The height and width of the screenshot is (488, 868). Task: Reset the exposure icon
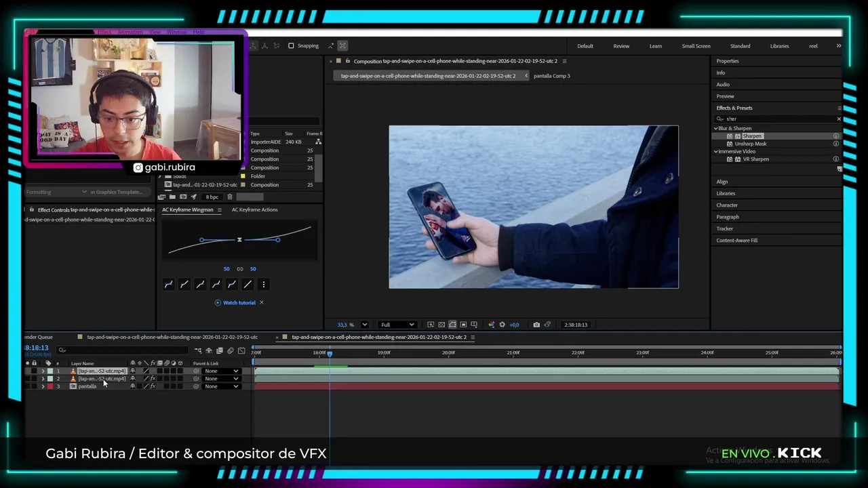pyautogui.click(x=502, y=325)
